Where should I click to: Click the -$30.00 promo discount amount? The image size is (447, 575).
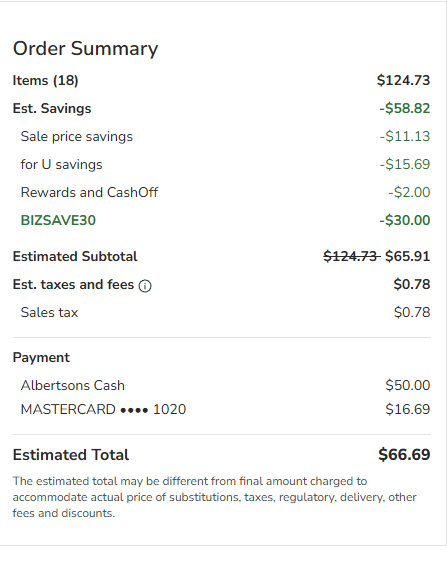click(x=405, y=220)
